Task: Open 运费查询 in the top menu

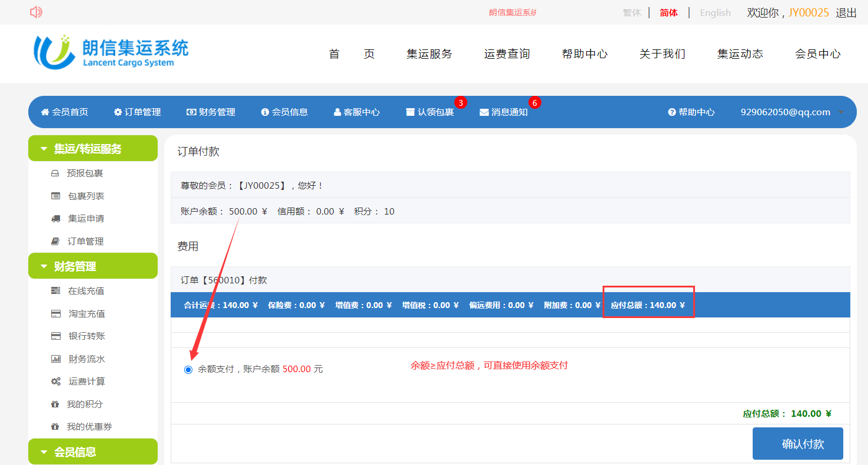Action: coord(507,54)
